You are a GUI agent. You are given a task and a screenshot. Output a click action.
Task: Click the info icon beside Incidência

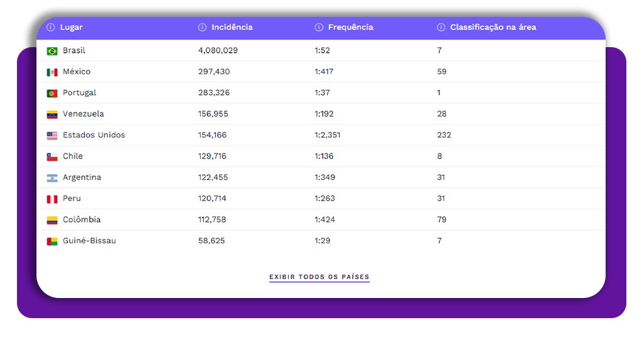click(x=203, y=28)
